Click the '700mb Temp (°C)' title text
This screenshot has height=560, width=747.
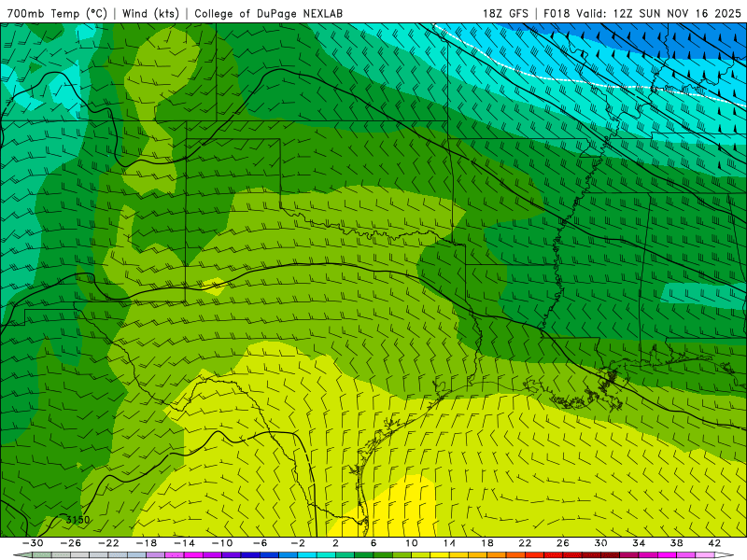click(x=57, y=13)
